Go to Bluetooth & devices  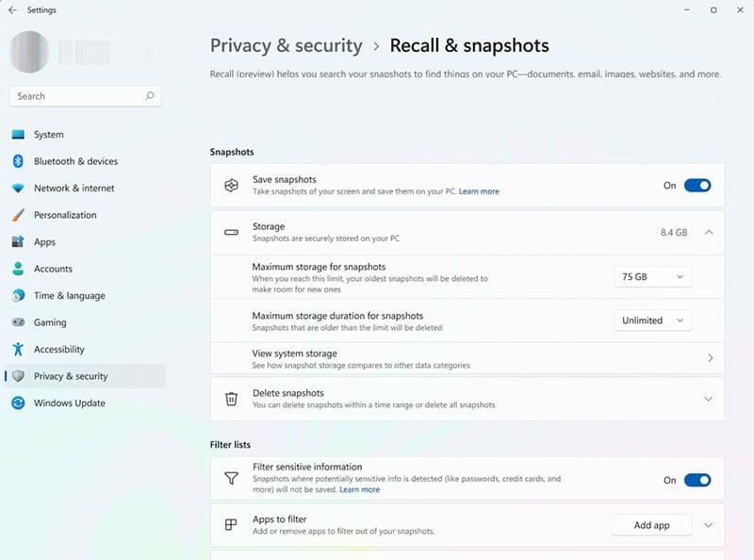(x=75, y=161)
